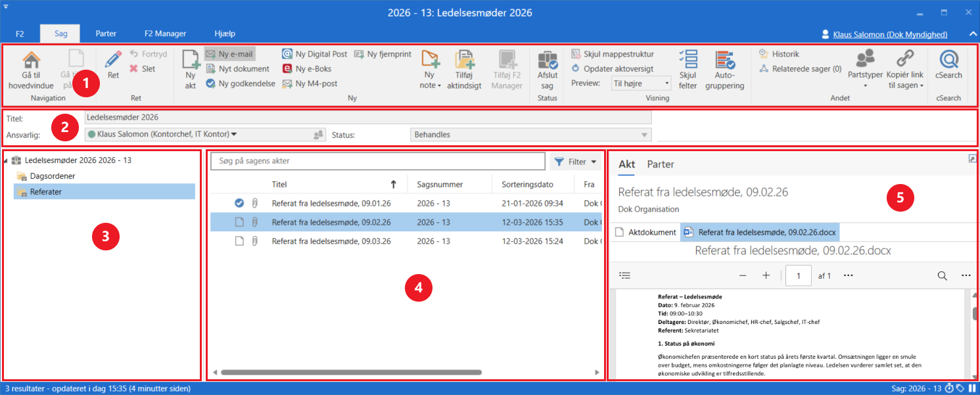
Task: Click page number field in preview
Action: pyautogui.click(x=799, y=276)
